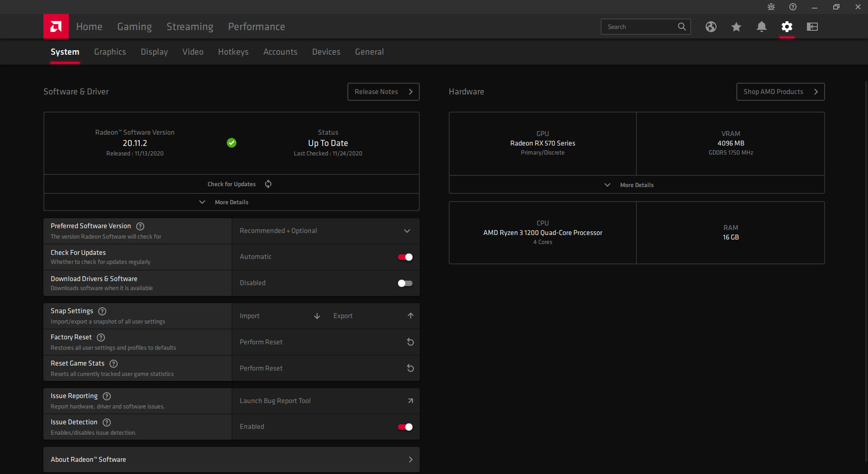Open the help question mark in title bar
868x474 pixels.
pos(793,7)
